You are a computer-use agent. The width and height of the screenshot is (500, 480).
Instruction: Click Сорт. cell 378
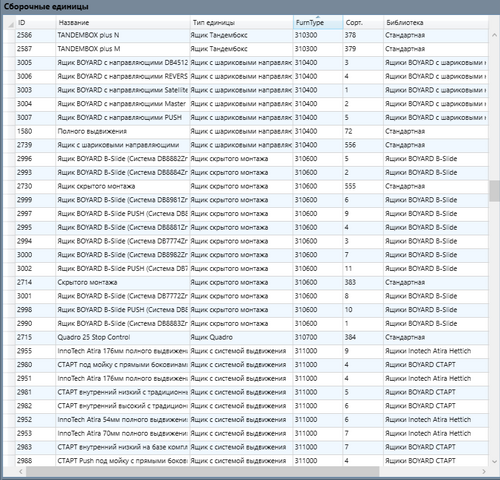click(363, 35)
